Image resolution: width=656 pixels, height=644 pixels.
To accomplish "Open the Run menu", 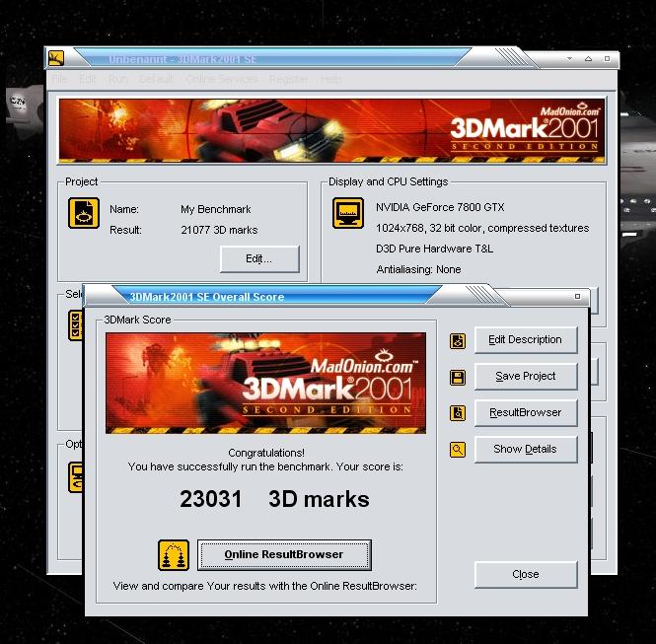I will pyautogui.click(x=118, y=79).
